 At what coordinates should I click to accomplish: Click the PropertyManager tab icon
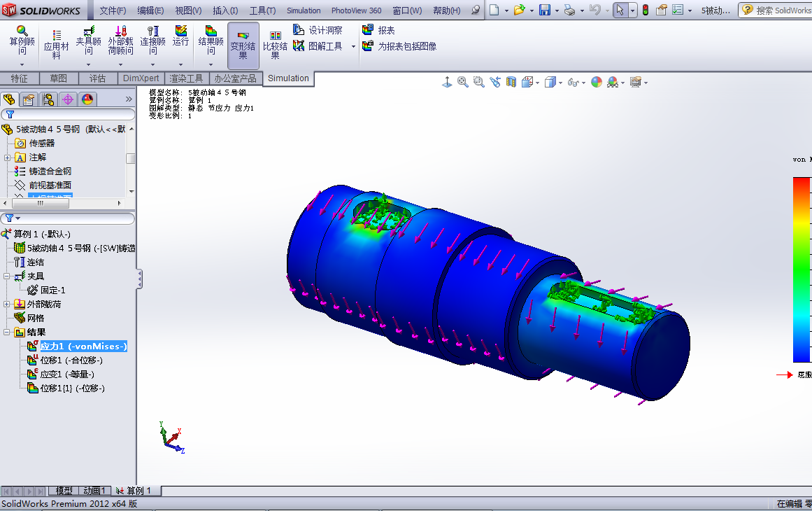[29, 99]
